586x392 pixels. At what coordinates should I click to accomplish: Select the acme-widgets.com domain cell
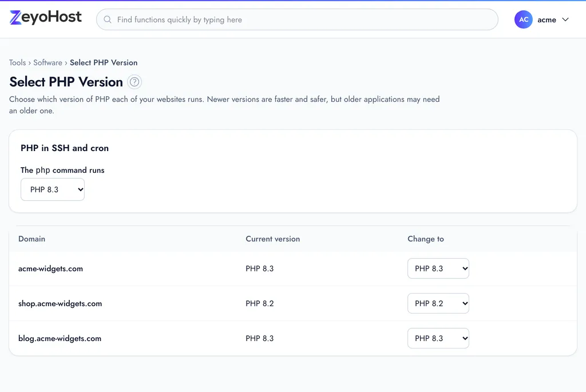click(x=50, y=269)
